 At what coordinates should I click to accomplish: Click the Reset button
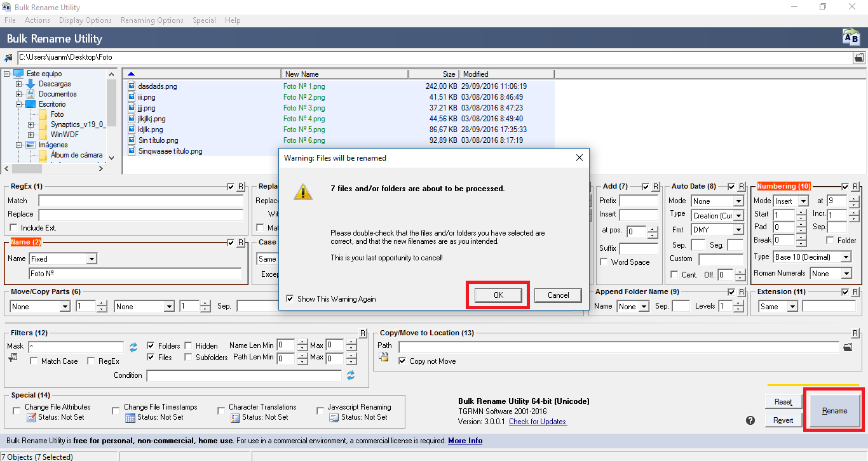click(x=783, y=401)
